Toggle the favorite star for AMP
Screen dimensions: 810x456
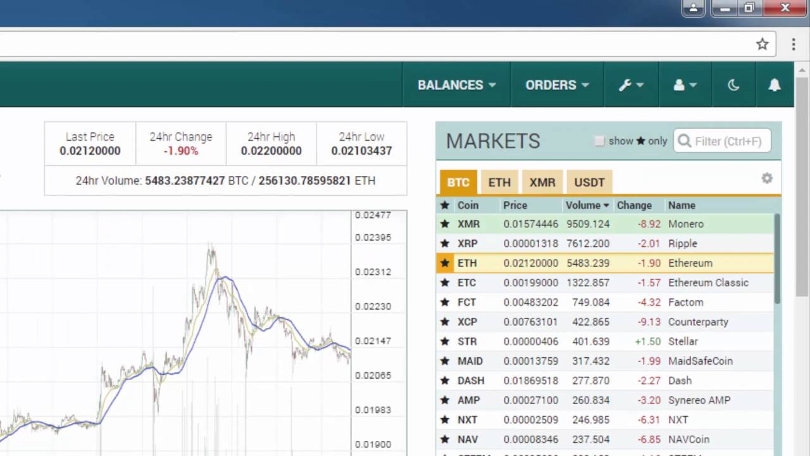coord(445,401)
